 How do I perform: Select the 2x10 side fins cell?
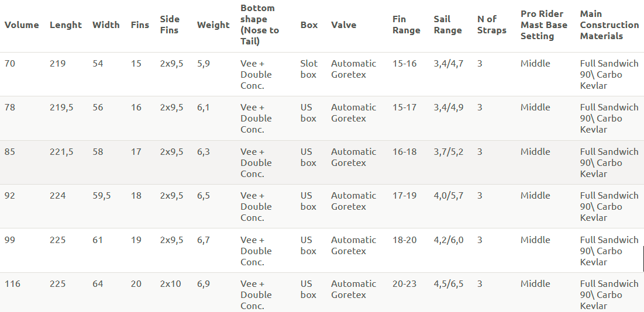point(170,284)
